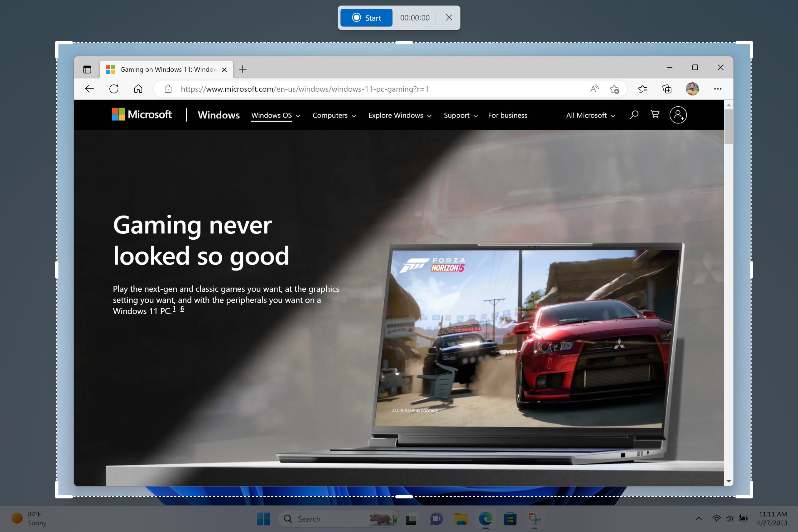
Task: Expand the Windows OS navigation dropdown
Action: pos(275,115)
